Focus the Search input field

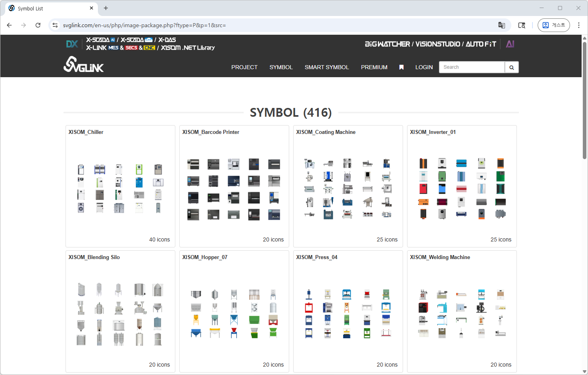[x=472, y=67]
